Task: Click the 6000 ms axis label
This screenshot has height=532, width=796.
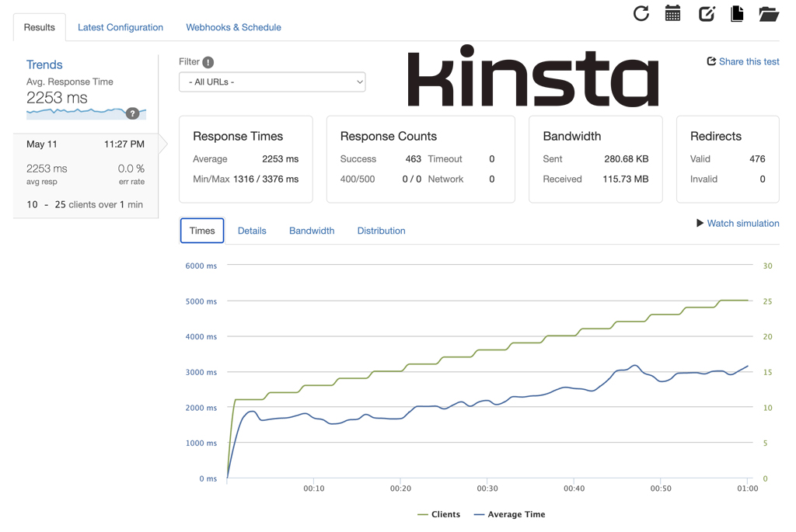Action: 201,266
